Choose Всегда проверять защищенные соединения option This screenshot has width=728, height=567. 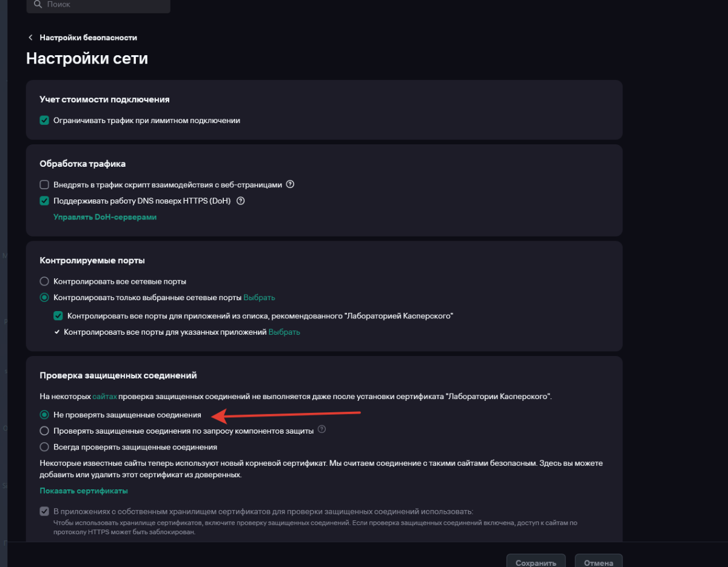(44, 447)
